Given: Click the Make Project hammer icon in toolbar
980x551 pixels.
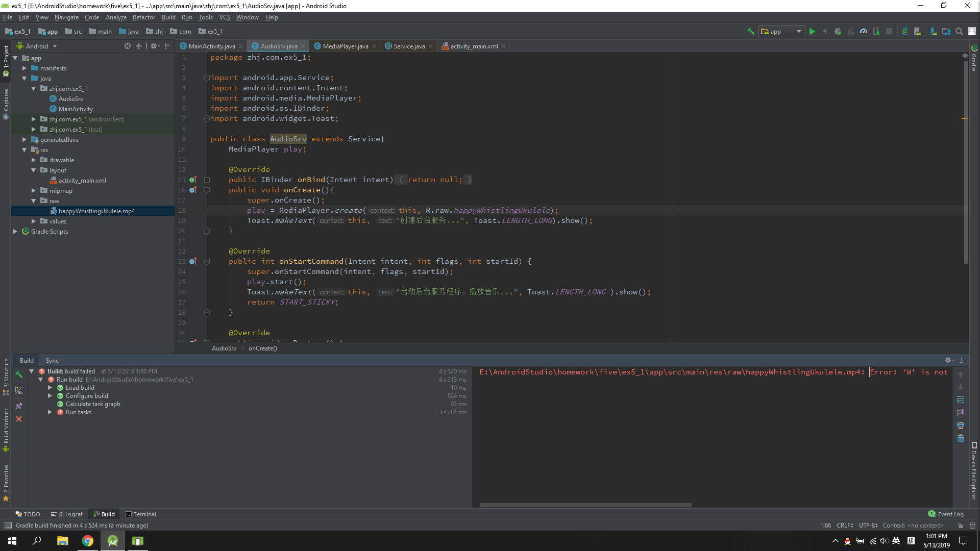Looking at the screenshot, I should tap(750, 31).
